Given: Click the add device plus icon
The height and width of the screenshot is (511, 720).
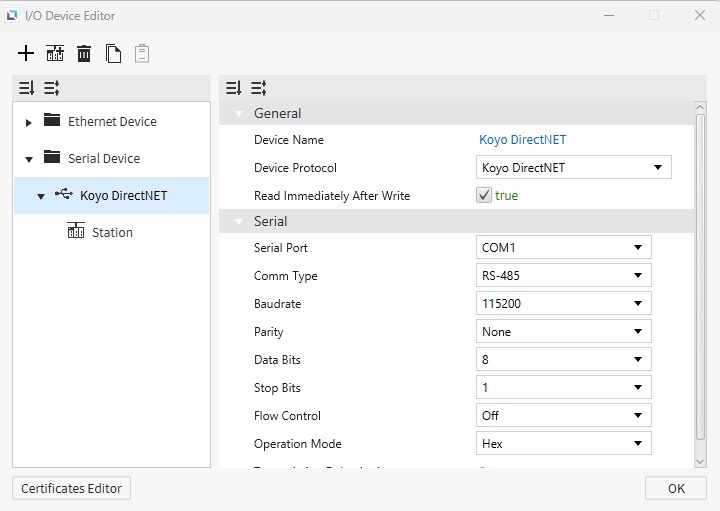Looking at the screenshot, I should point(26,54).
